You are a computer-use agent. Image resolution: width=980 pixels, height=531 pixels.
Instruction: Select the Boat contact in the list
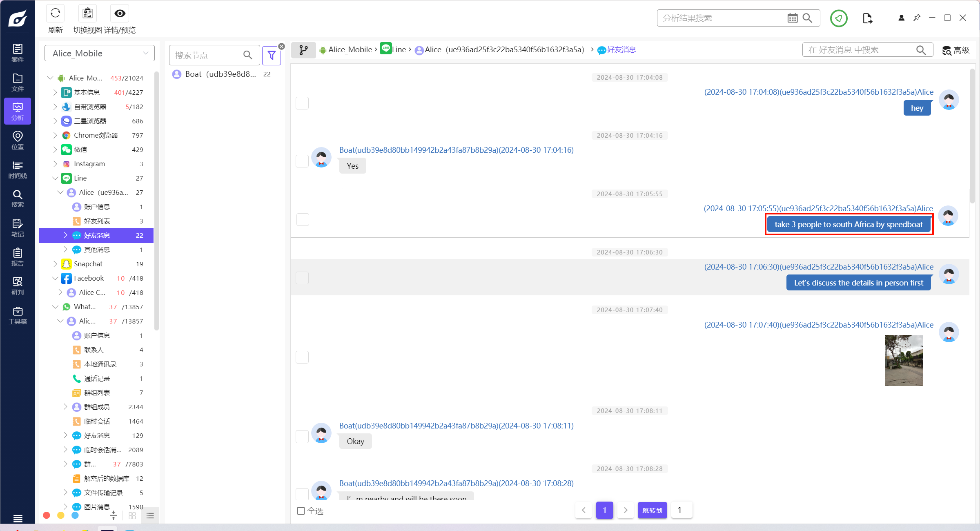[220, 74]
